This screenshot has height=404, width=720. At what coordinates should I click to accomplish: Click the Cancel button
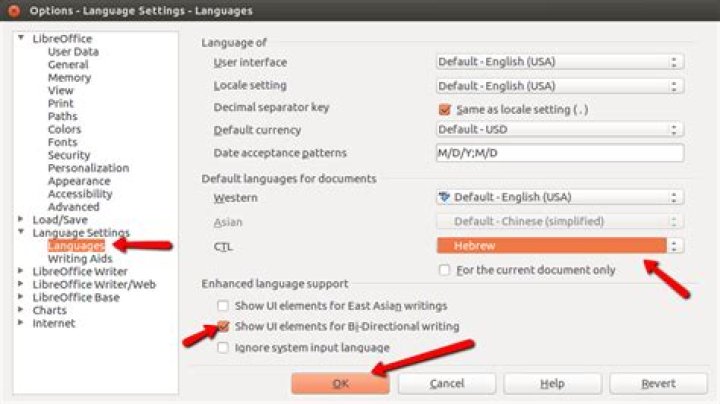[x=447, y=383]
